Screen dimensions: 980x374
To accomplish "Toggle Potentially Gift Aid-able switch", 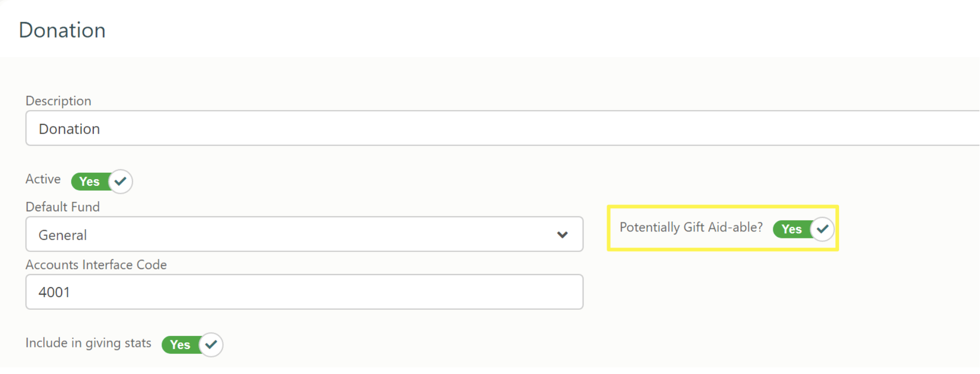I will click(x=803, y=229).
